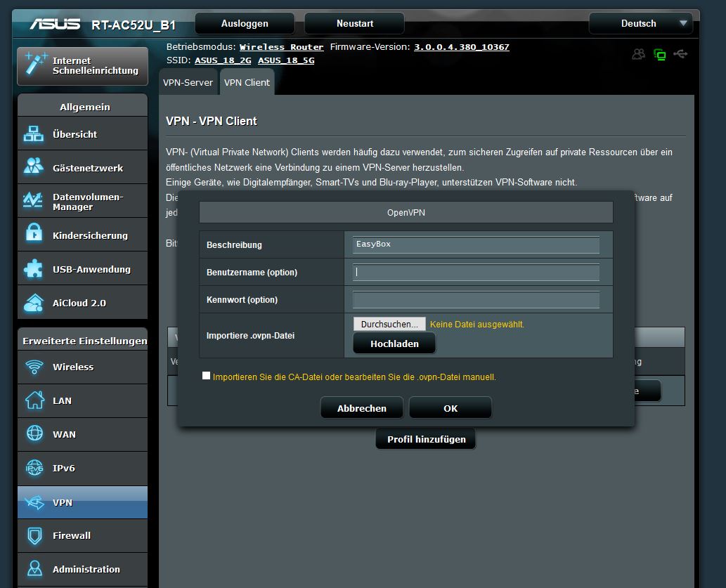The height and width of the screenshot is (588, 726).
Task: Open the Wireless signal icon
Action: [34, 367]
